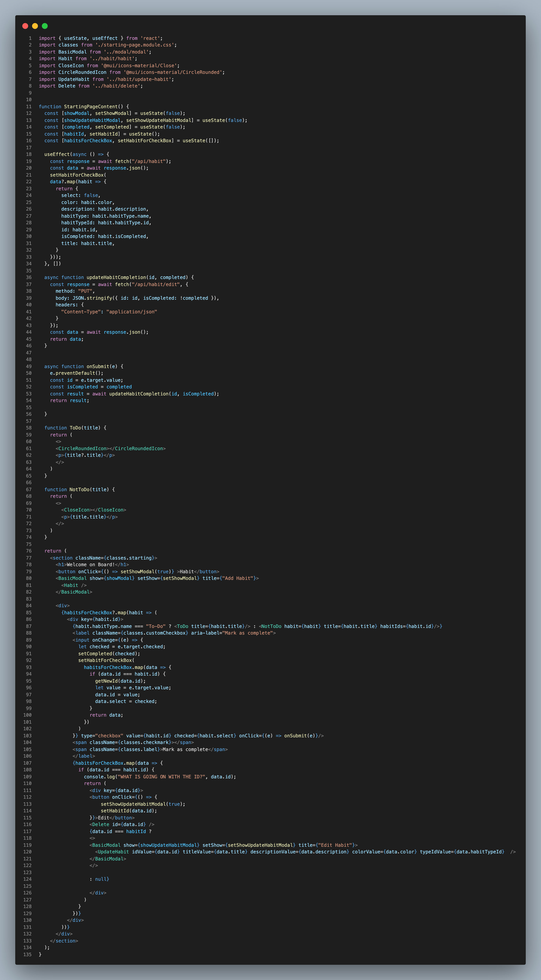Click the "Content-Type" header key
The width and height of the screenshot is (541, 980).
coord(81,312)
